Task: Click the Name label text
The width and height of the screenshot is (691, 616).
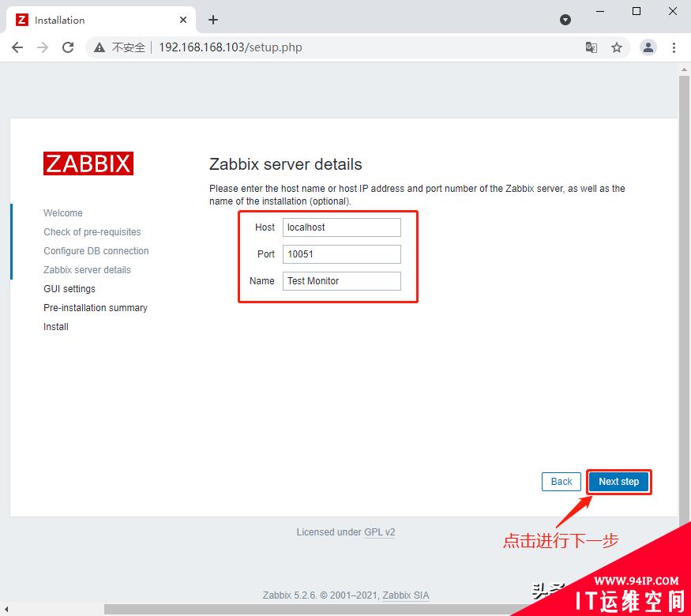Action: [261, 281]
